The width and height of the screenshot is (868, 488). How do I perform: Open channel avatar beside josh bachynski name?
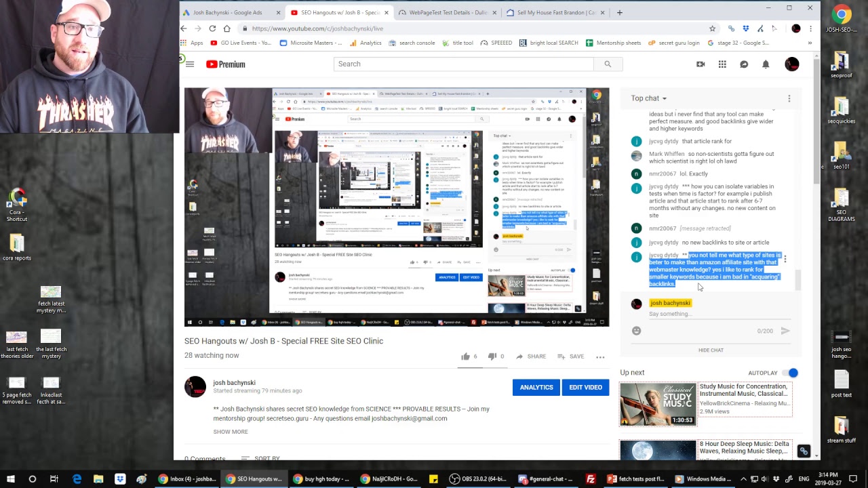195,387
